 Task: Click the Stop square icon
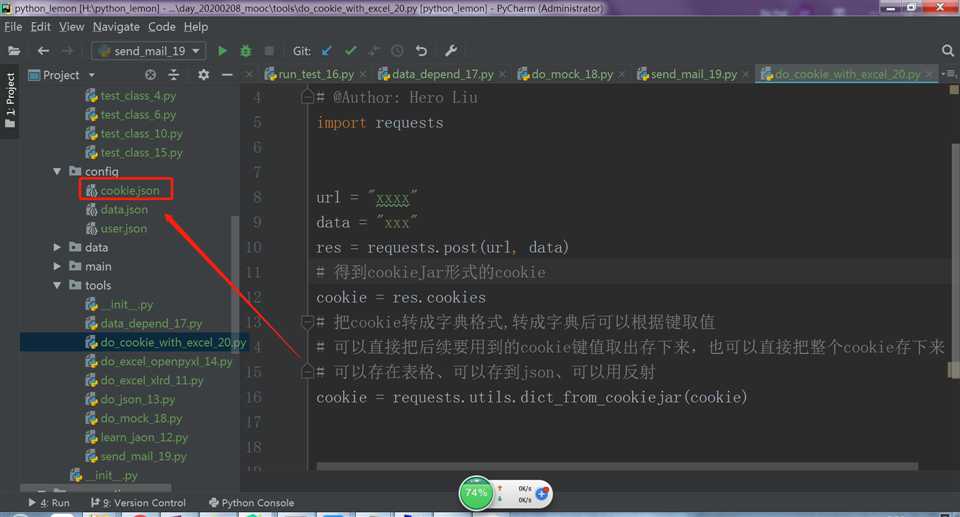point(269,51)
